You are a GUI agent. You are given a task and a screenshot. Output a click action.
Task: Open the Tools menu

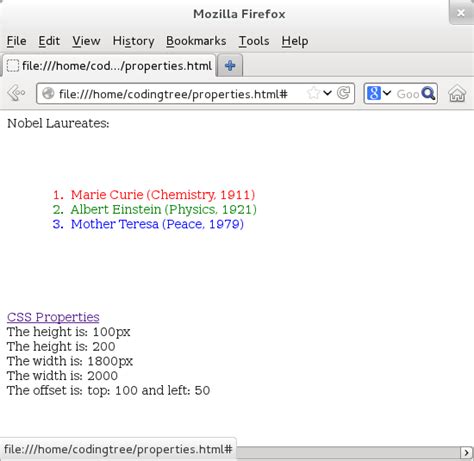[x=254, y=41]
